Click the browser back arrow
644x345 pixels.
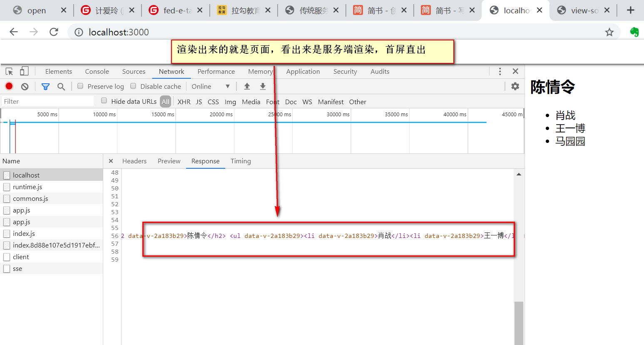coord(14,32)
